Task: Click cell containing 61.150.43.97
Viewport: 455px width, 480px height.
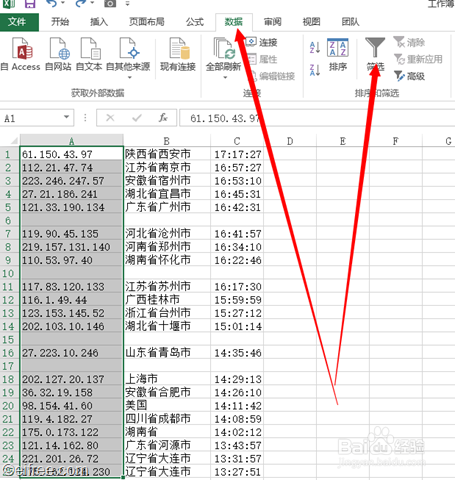Action: [x=72, y=154]
